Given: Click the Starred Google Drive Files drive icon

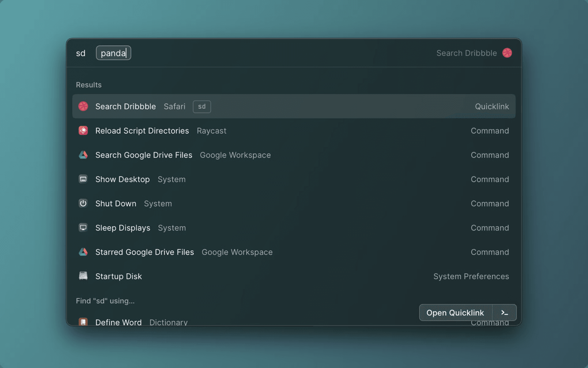Looking at the screenshot, I should [83, 252].
